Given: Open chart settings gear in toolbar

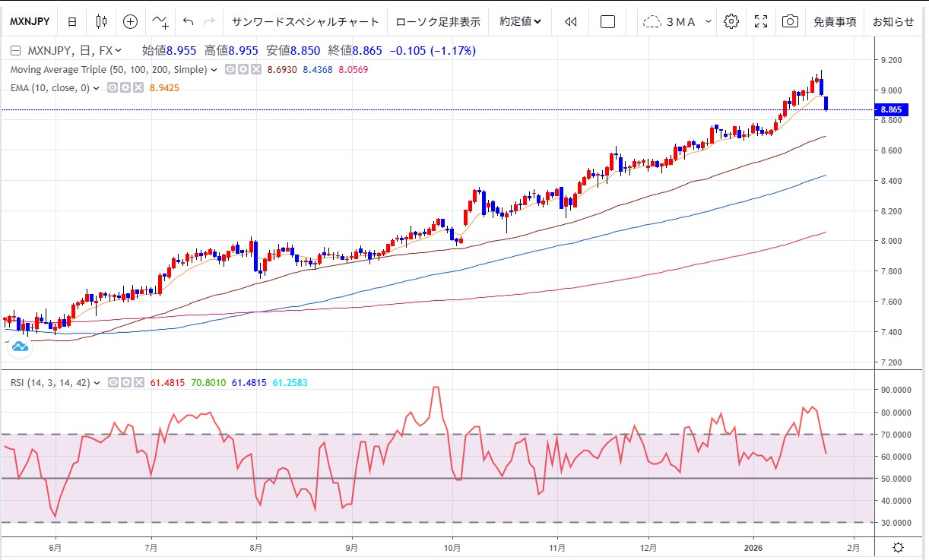Looking at the screenshot, I should [x=731, y=21].
